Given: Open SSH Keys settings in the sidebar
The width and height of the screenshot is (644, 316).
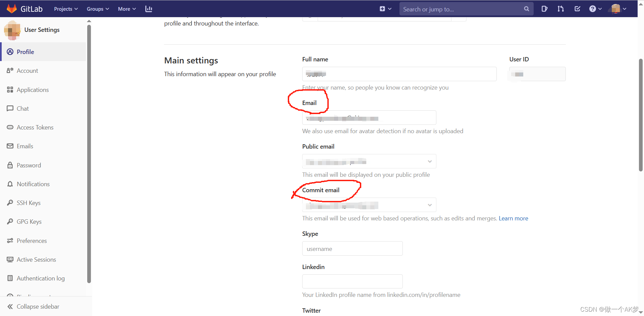Looking at the screenshot, I should coord(28,203).
